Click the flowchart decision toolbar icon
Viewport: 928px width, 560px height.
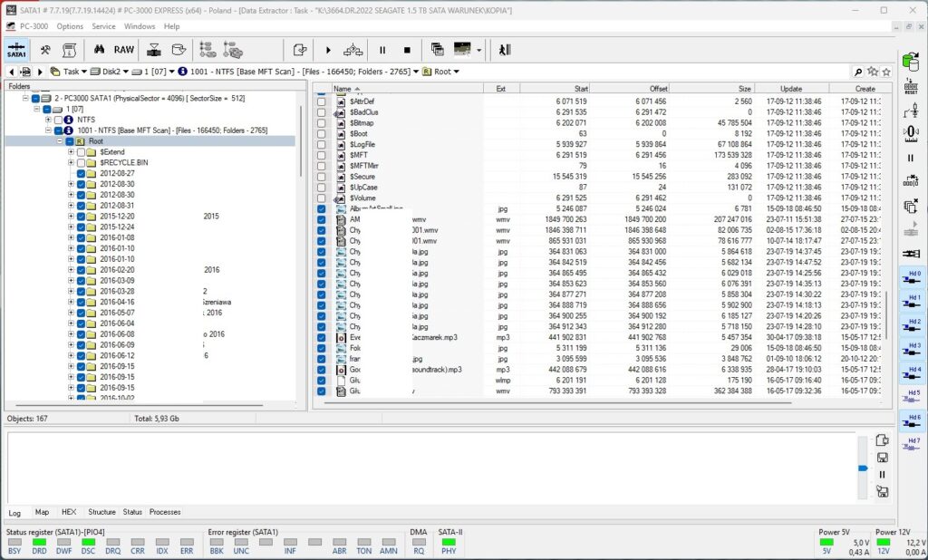coord(353,50)
